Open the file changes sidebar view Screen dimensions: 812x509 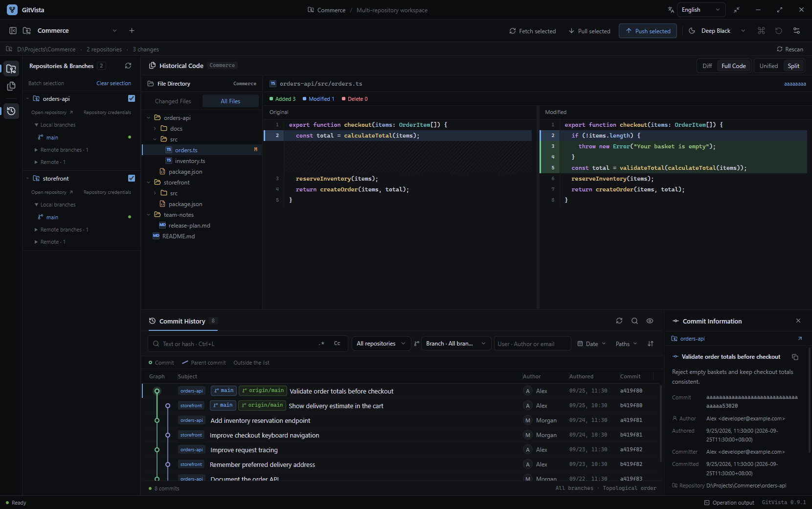(11, 87)
